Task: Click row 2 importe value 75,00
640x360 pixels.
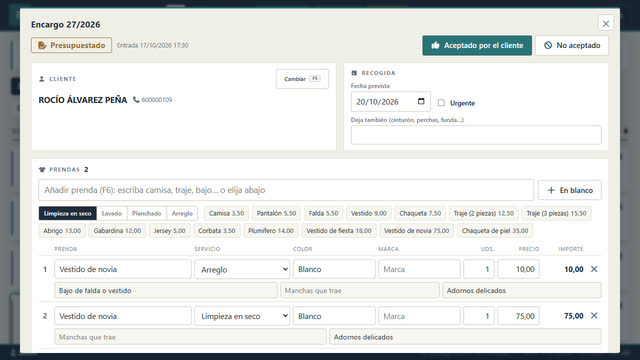Action: [x=573, y=316]
